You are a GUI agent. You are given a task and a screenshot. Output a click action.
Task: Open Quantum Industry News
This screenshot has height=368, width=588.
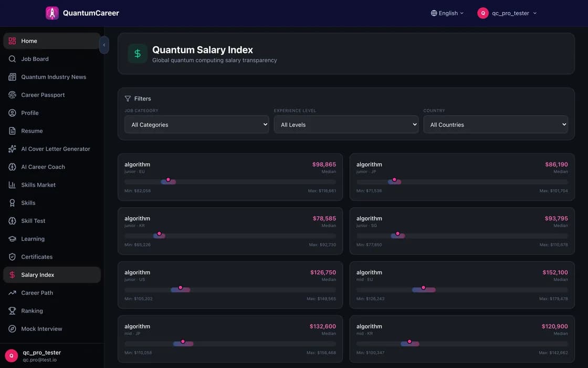(52, 77)
